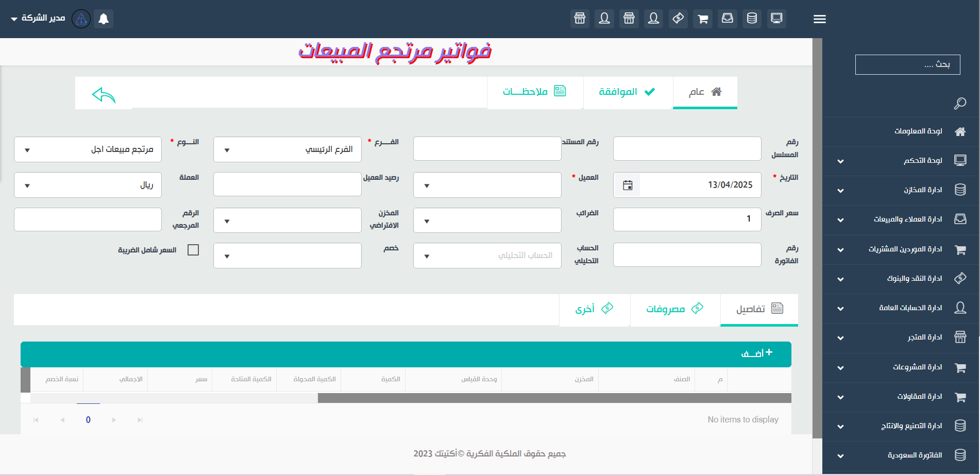Go to next page pager button
Image resolution: width=980 pixels, height=475 pixels.
pyautogui.click(x=114, y=420)
